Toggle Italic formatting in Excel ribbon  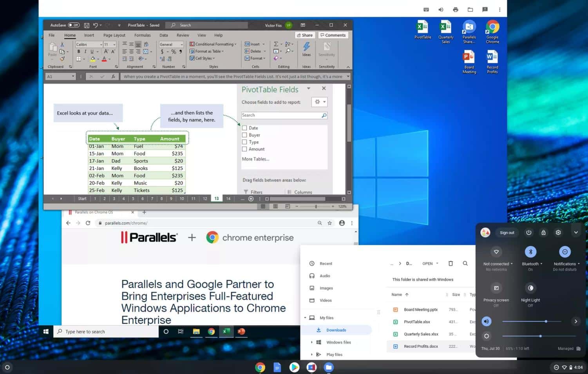click(x=85, y=51)
